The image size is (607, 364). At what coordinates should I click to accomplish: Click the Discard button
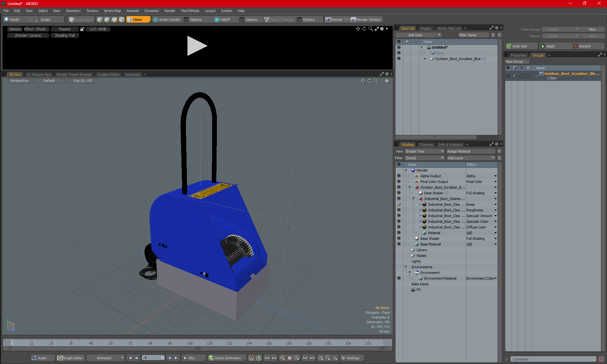(x=588, y=46)
